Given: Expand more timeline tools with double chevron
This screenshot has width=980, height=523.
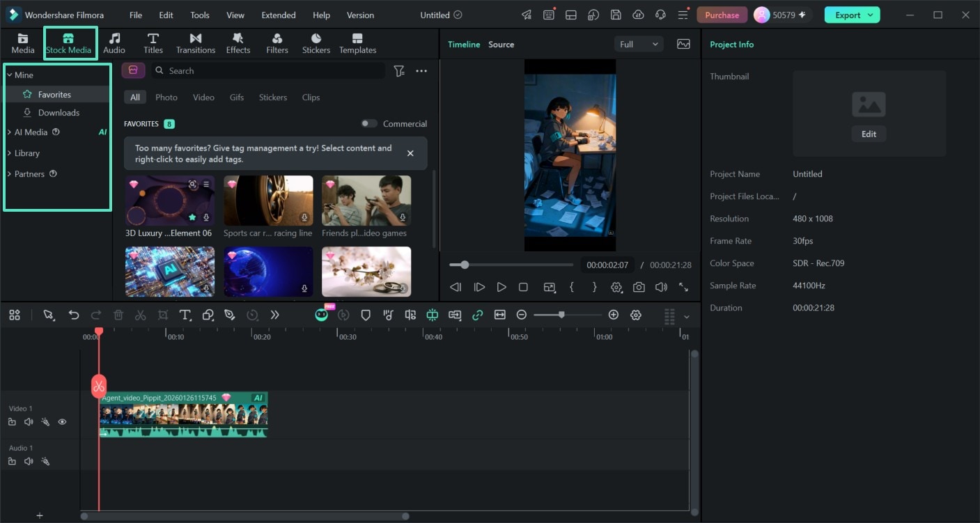Looking at the screenshot, I should (275, 315).
